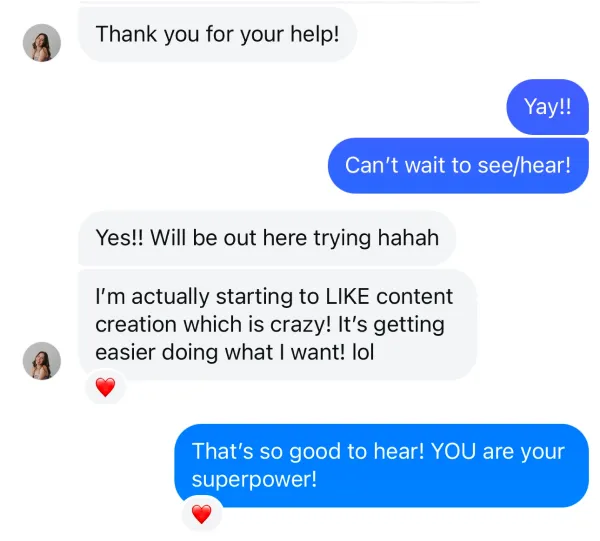Select the 'Can't wait to see/hear!' bubble
The height and width of the screenshot is (541, 600).
458,166
